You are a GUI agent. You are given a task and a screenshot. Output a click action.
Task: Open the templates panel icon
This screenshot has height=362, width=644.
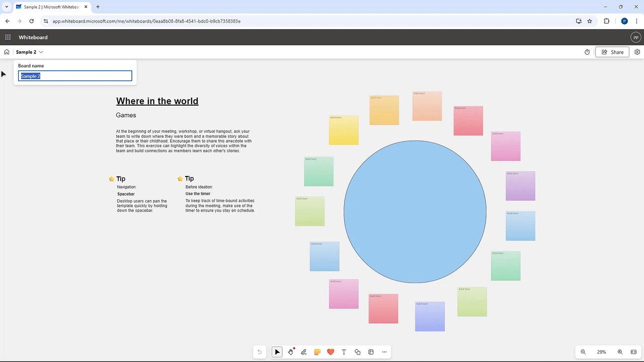371,352
